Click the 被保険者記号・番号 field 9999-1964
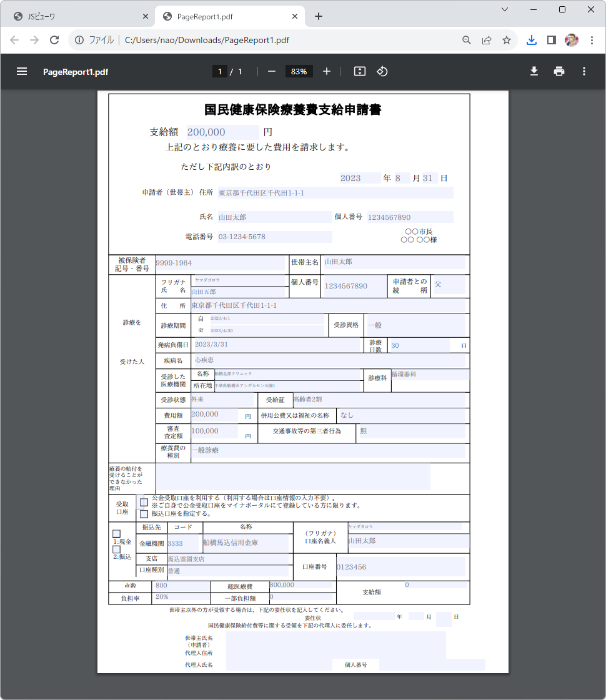 220,263
